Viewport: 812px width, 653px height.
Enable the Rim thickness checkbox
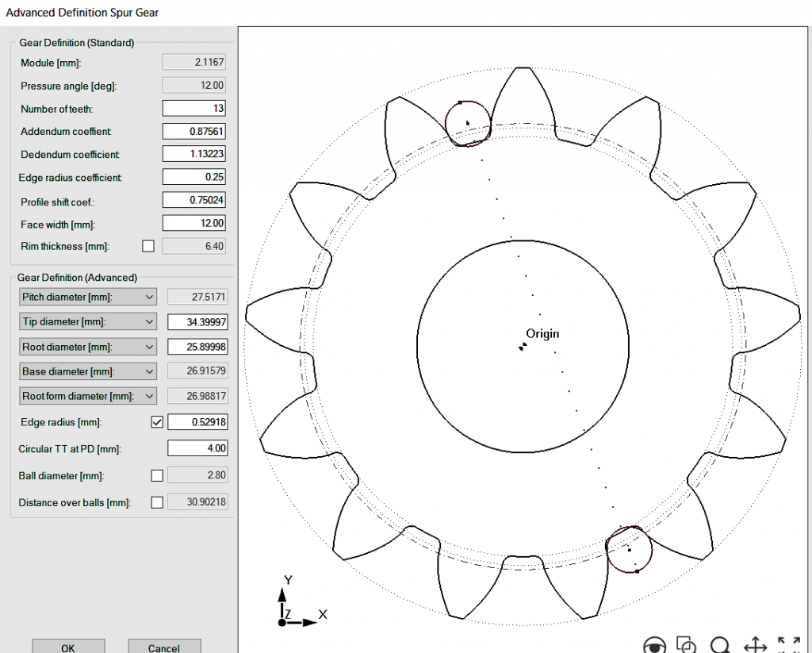(x=148, y=246)
